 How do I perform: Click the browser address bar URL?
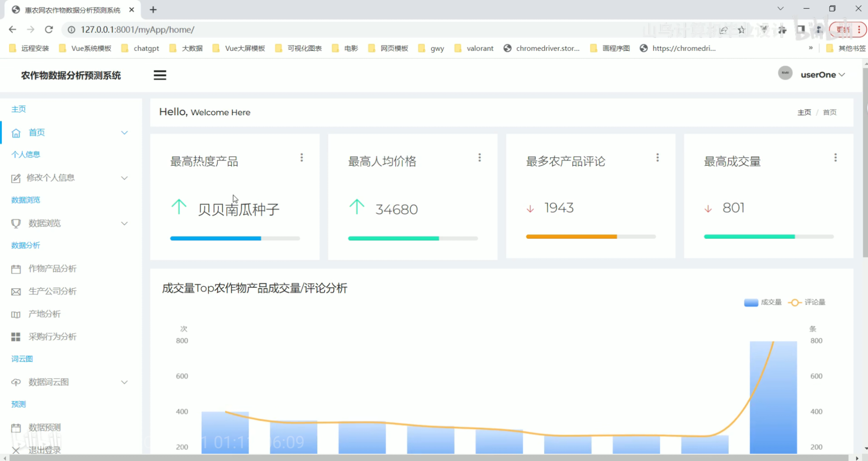[138, 29]
